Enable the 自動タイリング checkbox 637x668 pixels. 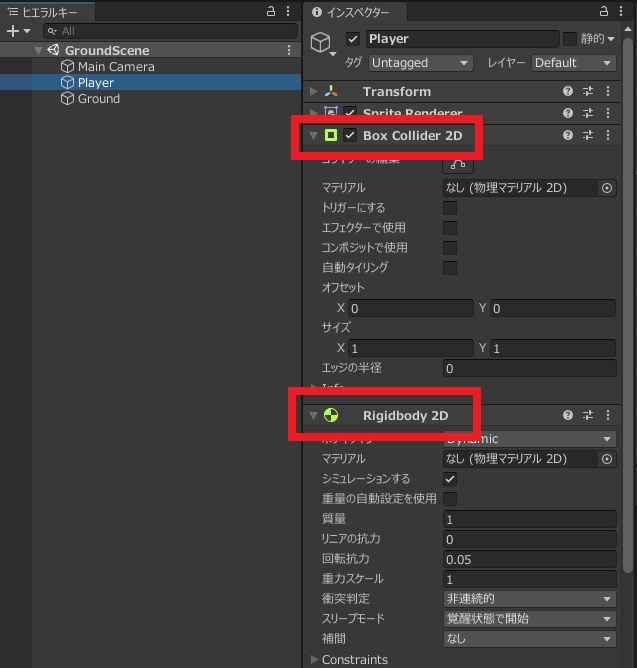coord(450,268)
